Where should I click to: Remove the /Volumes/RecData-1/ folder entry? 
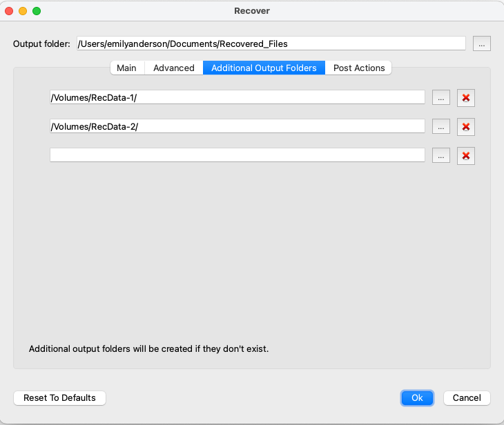466,98
